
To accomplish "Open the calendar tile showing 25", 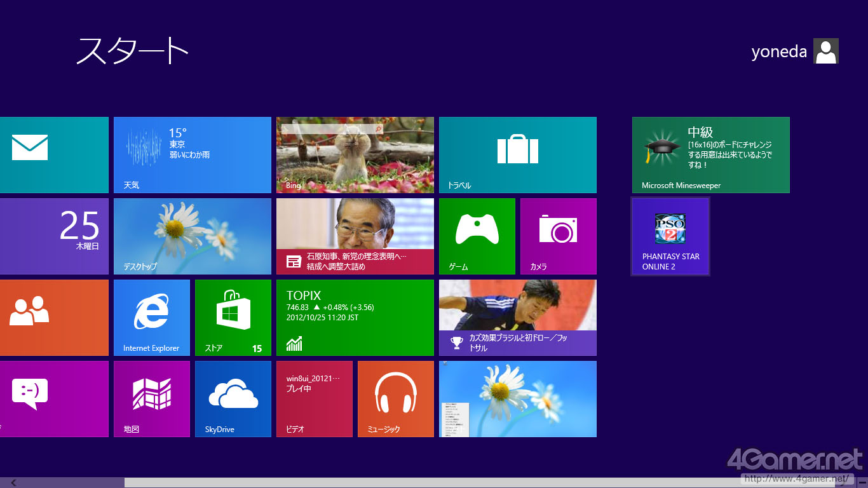I will tap(54, 236).
